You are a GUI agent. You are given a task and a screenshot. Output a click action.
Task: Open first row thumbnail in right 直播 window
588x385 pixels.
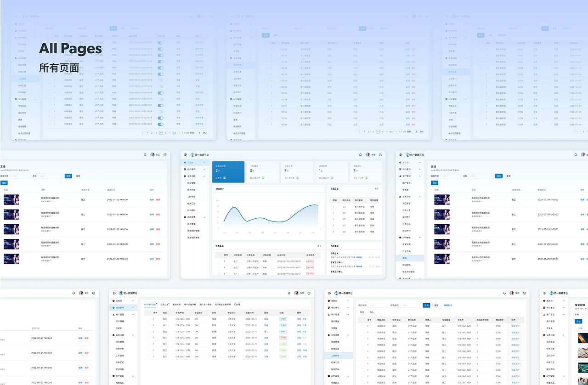pyautogui.click(x=442, y=199)
